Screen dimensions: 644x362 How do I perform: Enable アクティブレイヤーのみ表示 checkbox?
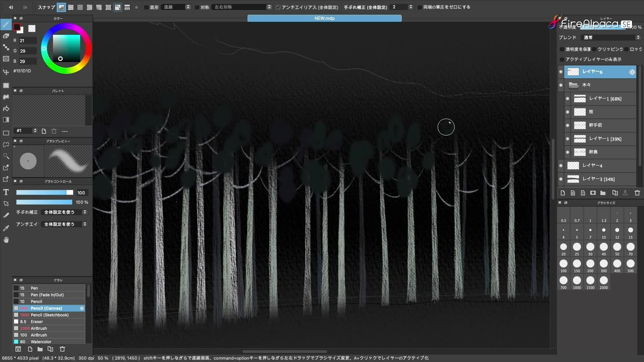pyautogui.click(x=562, y=59)
